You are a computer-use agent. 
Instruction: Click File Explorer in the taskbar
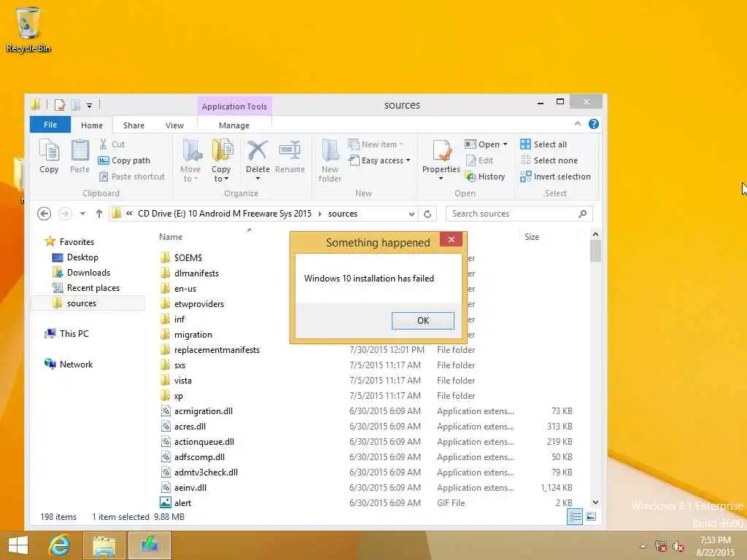coord(104,545)
